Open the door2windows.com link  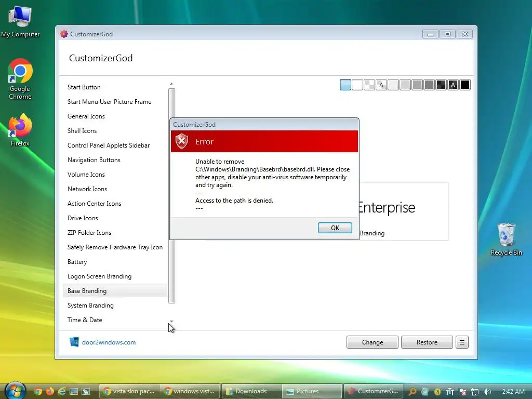click(109, 342)
